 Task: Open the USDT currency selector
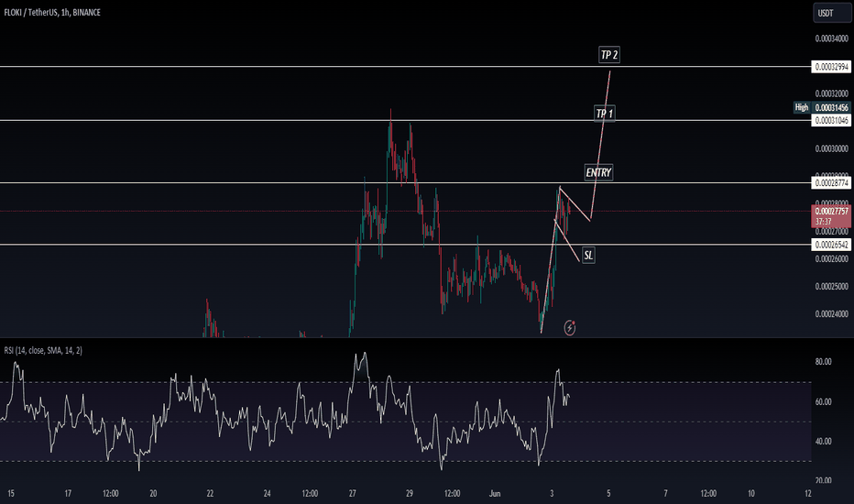(832, 13)
